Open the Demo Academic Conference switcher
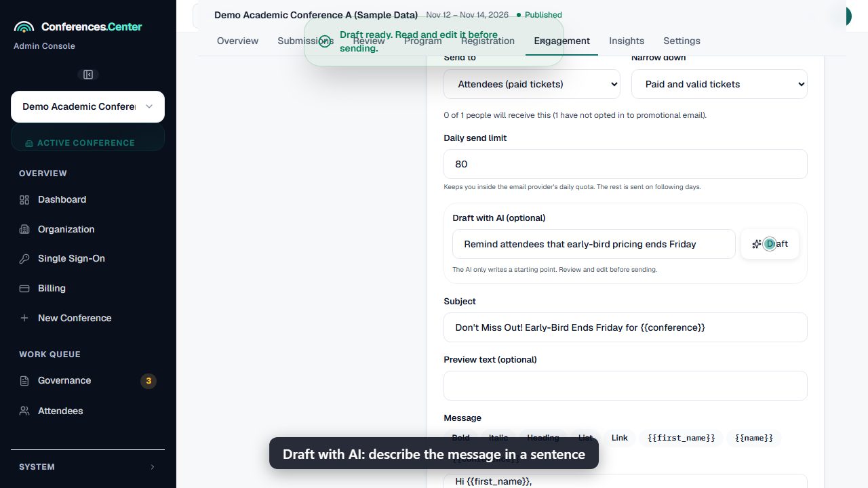Image resolution: width=868 pixels, height=488 pixels. (87, 106)
